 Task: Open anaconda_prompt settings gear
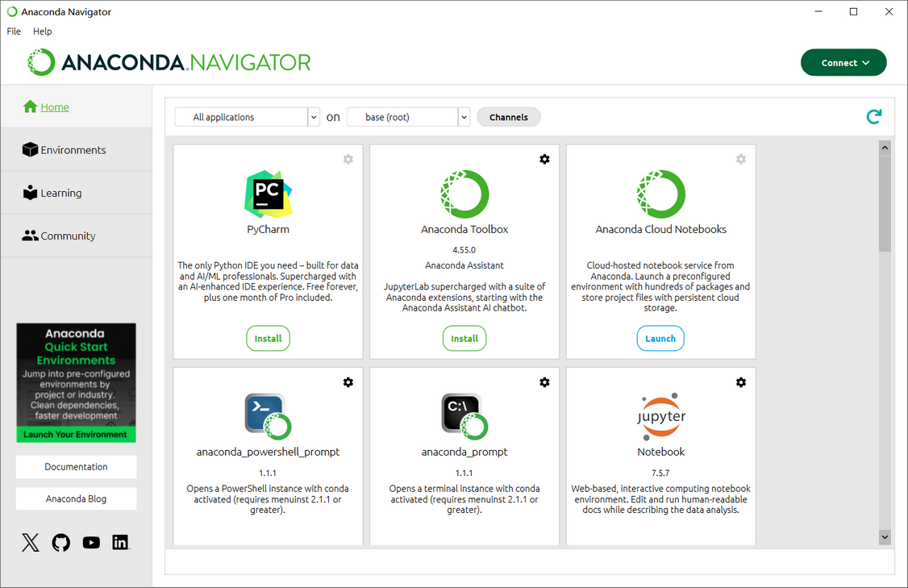[x=544, y=382]
